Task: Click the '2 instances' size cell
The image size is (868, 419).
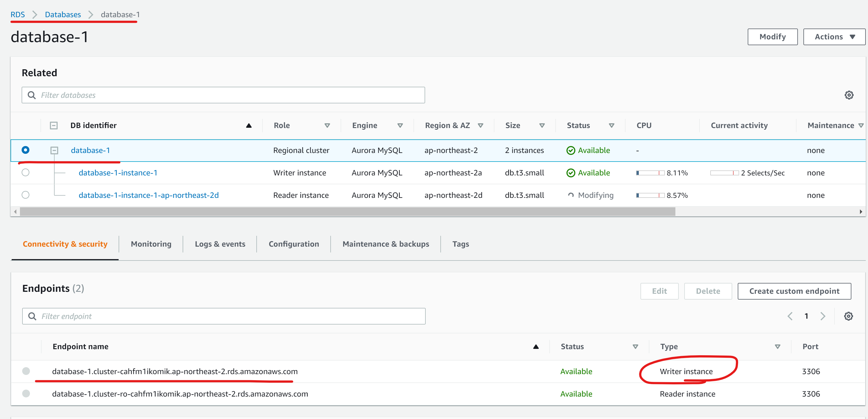Action: [524, 150]
